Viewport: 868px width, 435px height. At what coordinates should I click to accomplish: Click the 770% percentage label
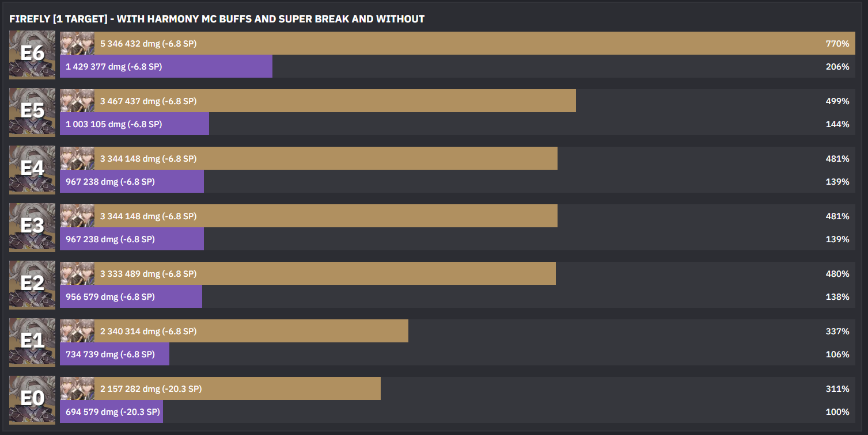click(x=837, y=44)
